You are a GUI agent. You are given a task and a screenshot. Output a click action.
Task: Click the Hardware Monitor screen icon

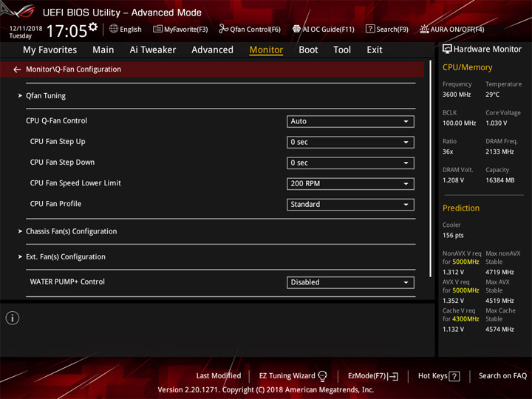click(x=447, y=49)
